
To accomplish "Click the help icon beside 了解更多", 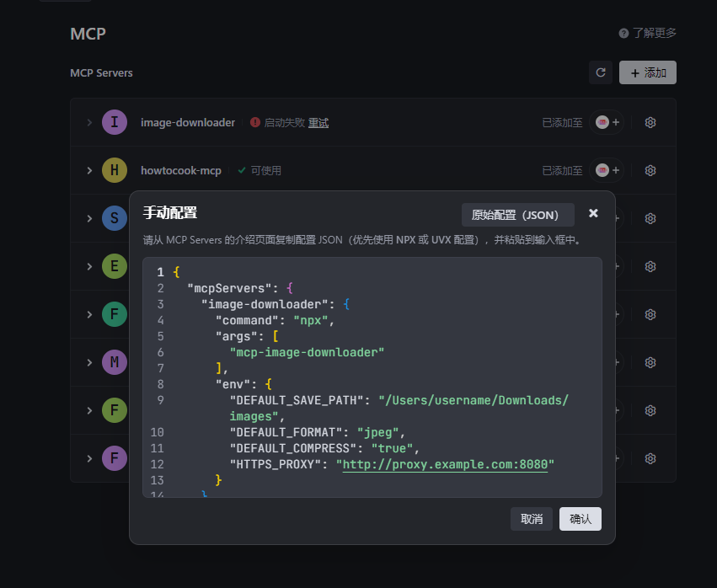I will [x=623, y=34].
